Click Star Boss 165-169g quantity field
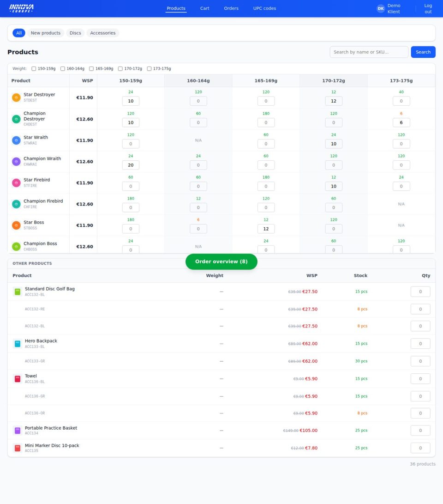 click(x=266, y=229)
